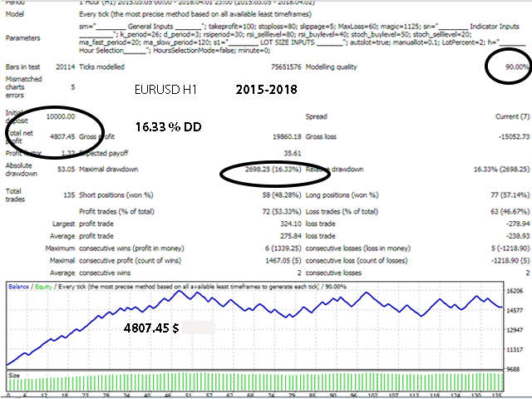Viewport: 532px width, 399px height.
Task: Click Average profit trade value 275.84
Action: point(291,236)
